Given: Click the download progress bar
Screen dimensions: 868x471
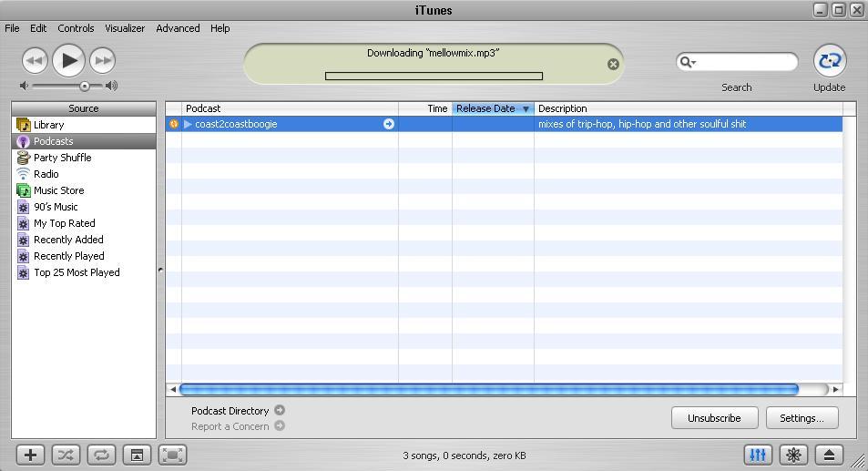Looking at the screenshot, I should point(434,76).
